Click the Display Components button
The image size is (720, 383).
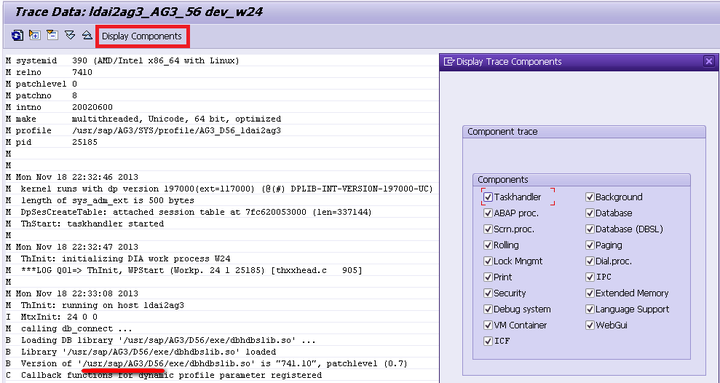[x=142, y=36]
